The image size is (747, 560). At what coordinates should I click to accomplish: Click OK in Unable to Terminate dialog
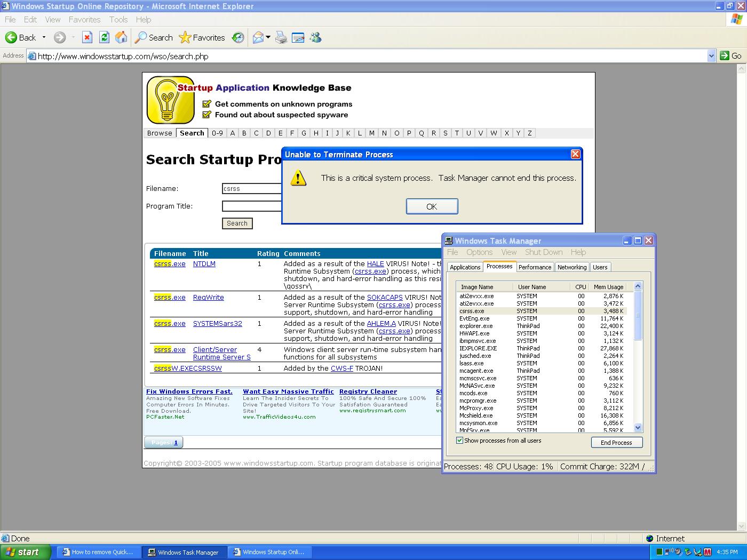(432, 206)
